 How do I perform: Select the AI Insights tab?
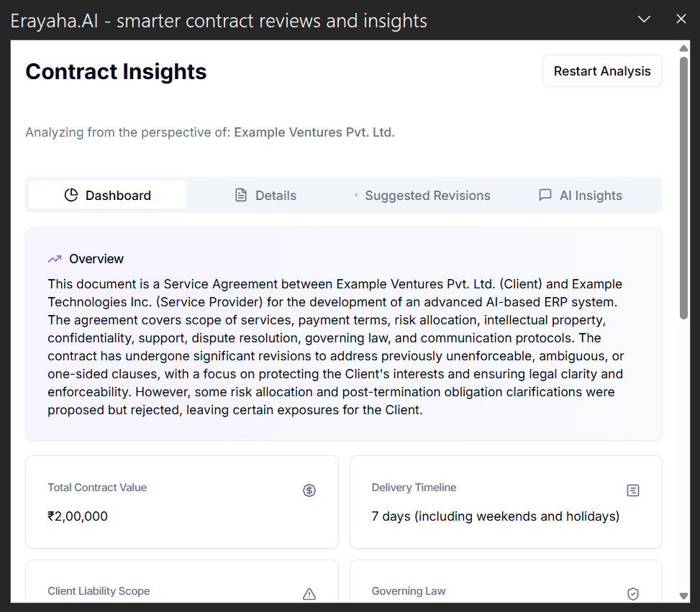point(581,195)
